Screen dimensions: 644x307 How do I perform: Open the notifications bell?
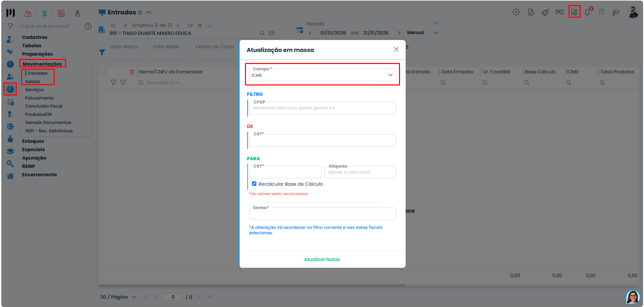(588, 12)
